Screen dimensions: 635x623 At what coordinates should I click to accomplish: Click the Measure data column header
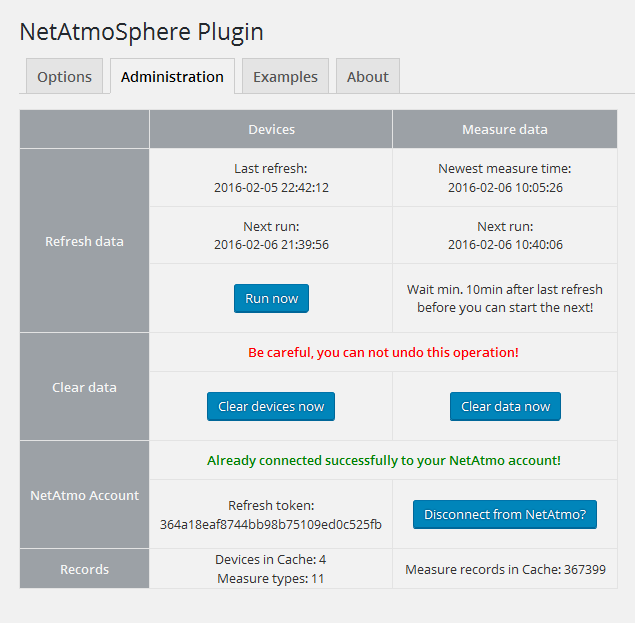click(505, 129)
